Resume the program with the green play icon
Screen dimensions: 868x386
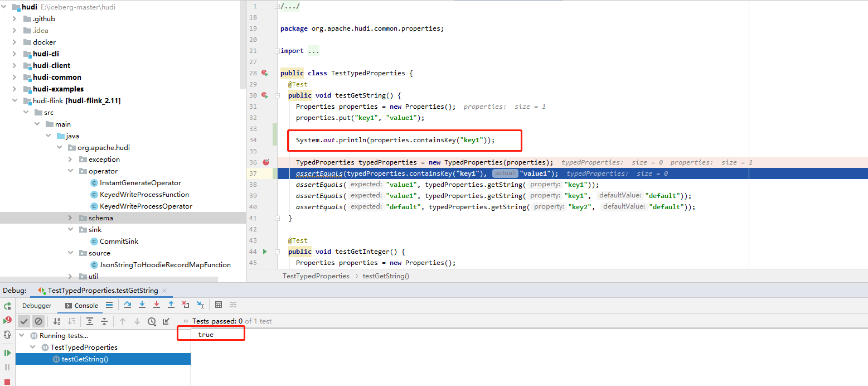tap(7, 353)
